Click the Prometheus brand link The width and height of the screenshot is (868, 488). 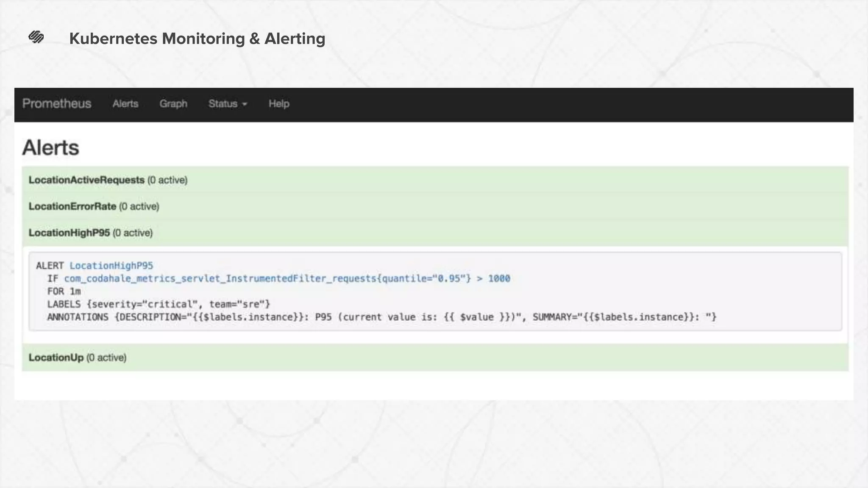pyautogui.click(x=57, y=104)
